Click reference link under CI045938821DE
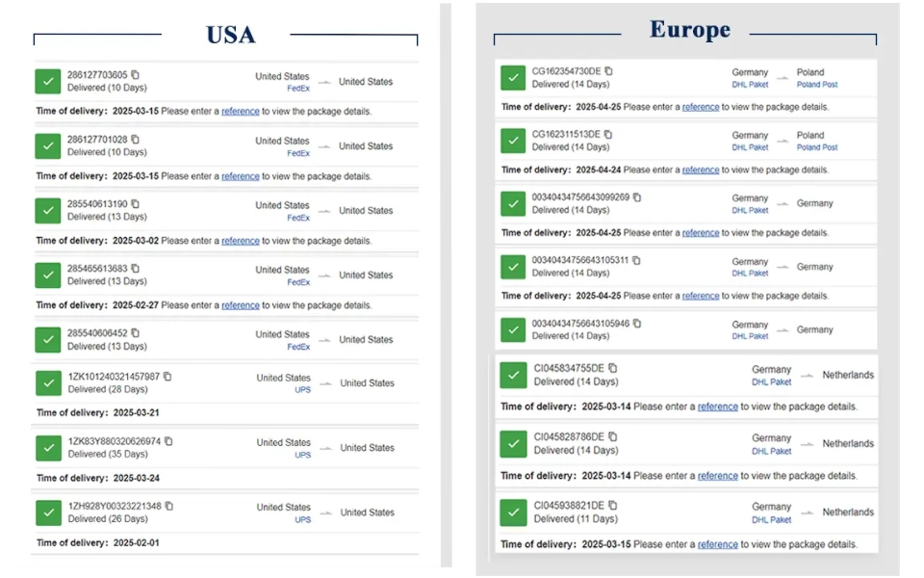924x578 pixels. click(718, 544)
